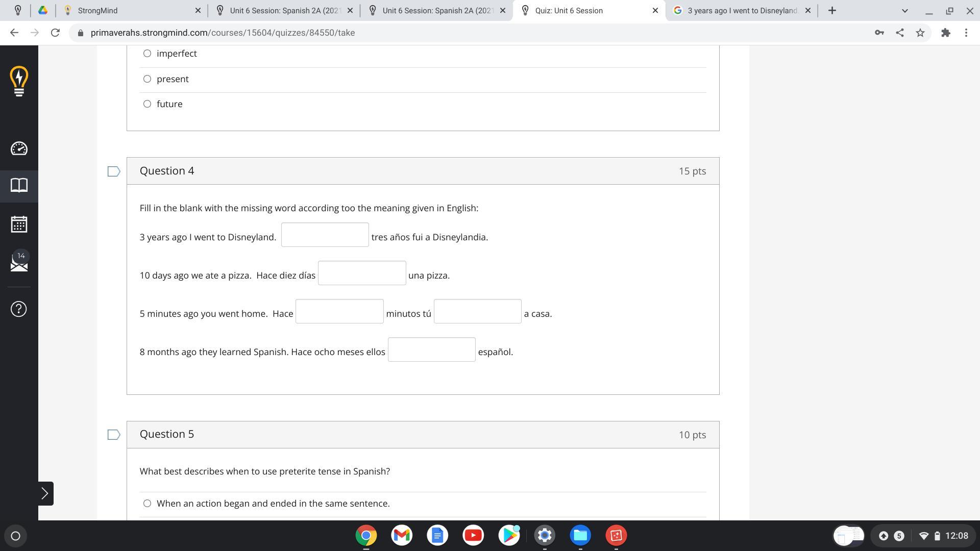Image resolution: width=980 pixels, height=551 pixels.
Task: Reload the quiz page
Action: tap(55, 33)
